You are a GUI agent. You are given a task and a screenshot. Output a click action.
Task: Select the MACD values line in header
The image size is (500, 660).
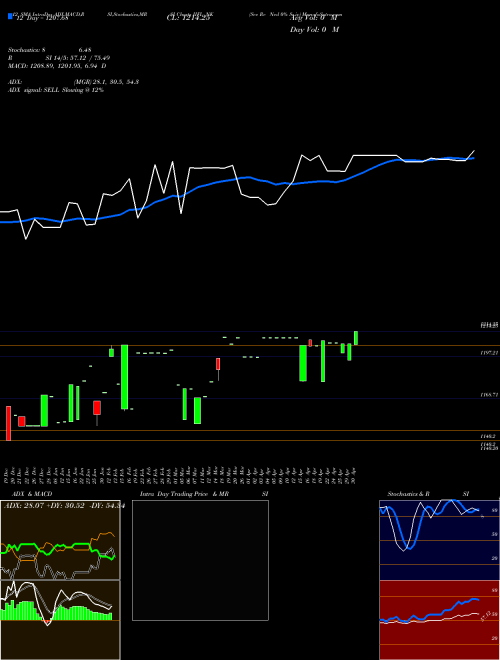57,66
